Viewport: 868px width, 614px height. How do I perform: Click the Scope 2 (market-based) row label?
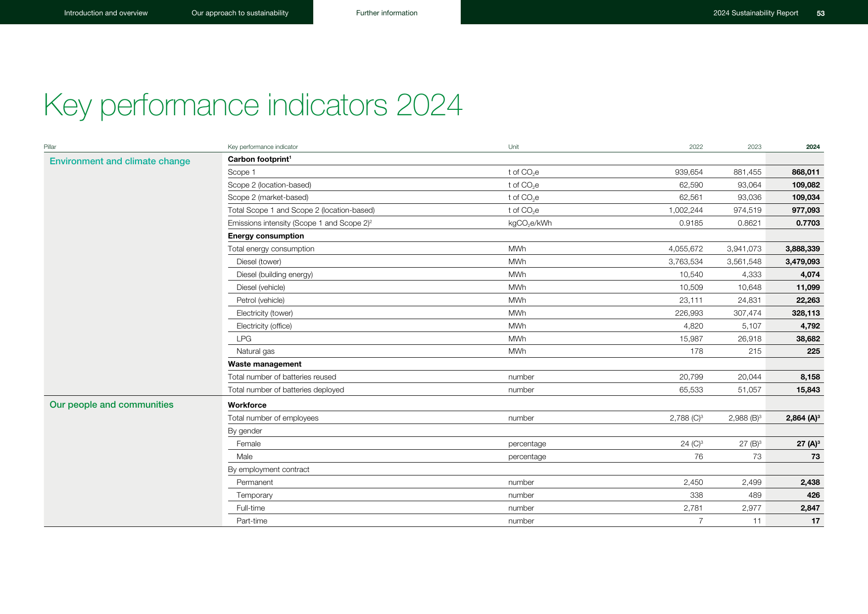click(x=268, y=197)
